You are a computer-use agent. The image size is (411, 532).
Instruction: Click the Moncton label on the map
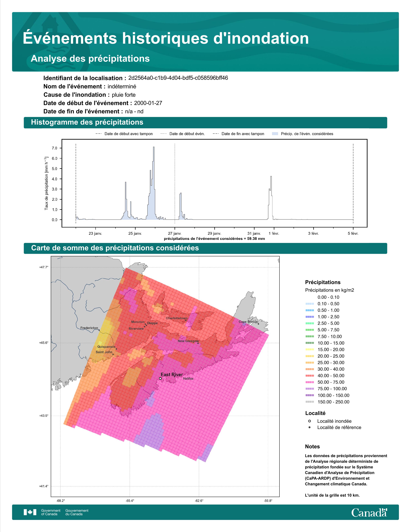point(138,322)
